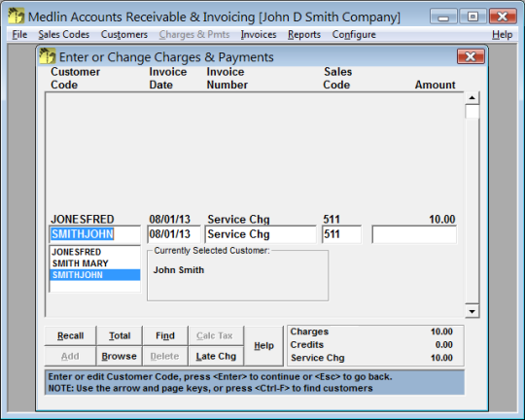Click the Find button

coord(165,335)
